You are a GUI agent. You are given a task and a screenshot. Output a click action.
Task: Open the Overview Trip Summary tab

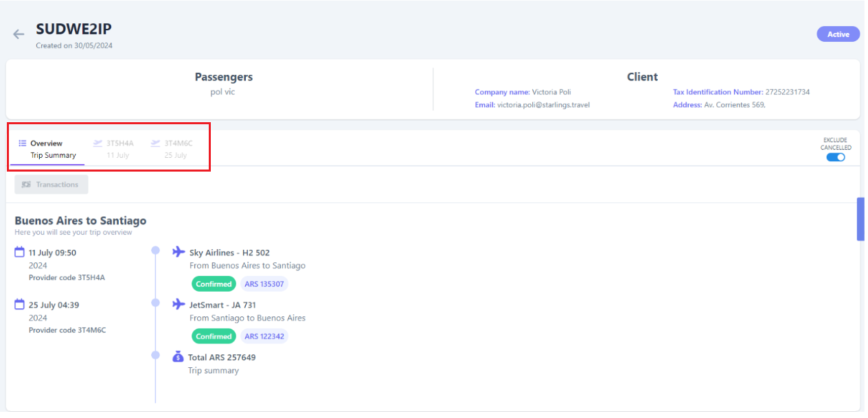pos(47,149)
